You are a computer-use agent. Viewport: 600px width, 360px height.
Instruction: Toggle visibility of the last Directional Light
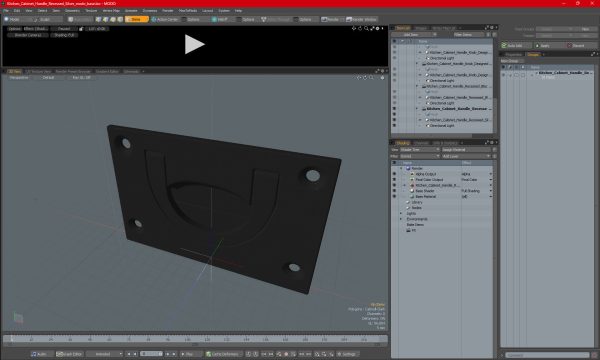pos(394,125)
